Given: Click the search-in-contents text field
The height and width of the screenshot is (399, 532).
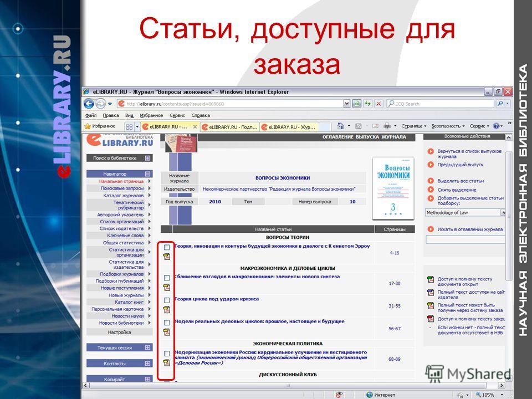Looking at the screenshot, I should click(x=465, y=239).
